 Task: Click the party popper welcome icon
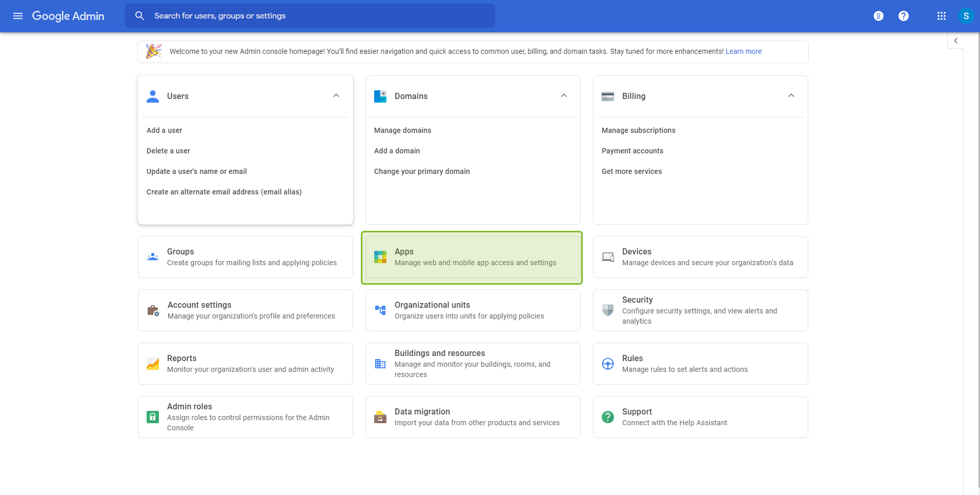click(x=154, y=51)
